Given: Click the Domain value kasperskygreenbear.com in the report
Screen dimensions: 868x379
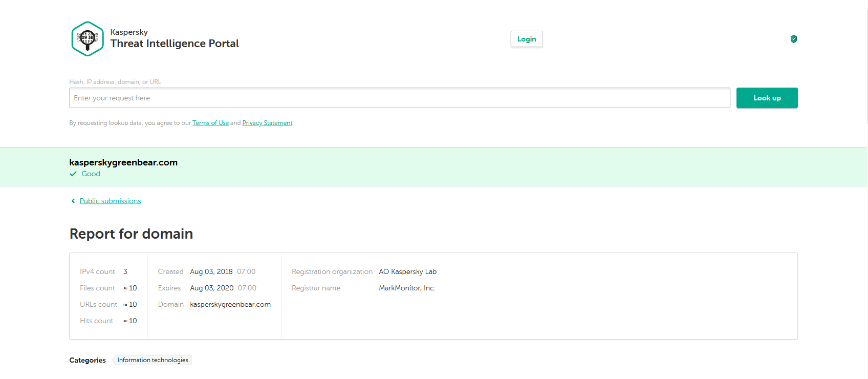Looking at the screenshot, I should (x=230, y=304).
